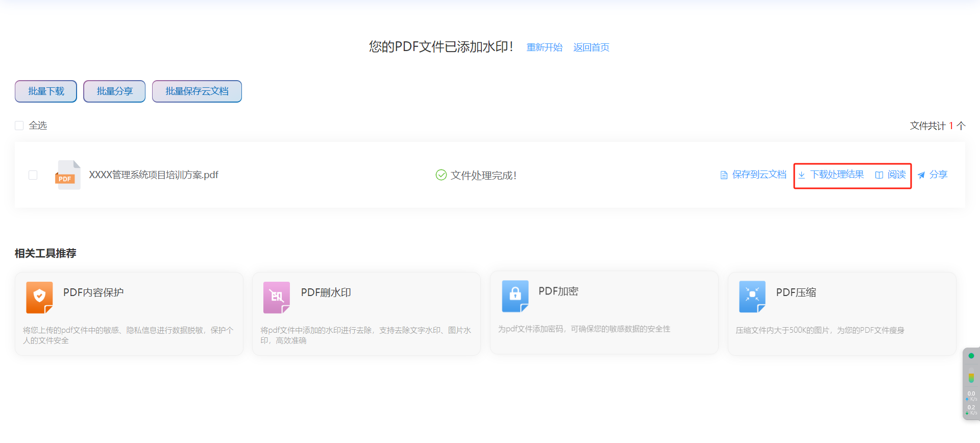Viewport: 980px width, 443px height.
Task: Click the PDF file type icon
Action: (x=67, y=175)
